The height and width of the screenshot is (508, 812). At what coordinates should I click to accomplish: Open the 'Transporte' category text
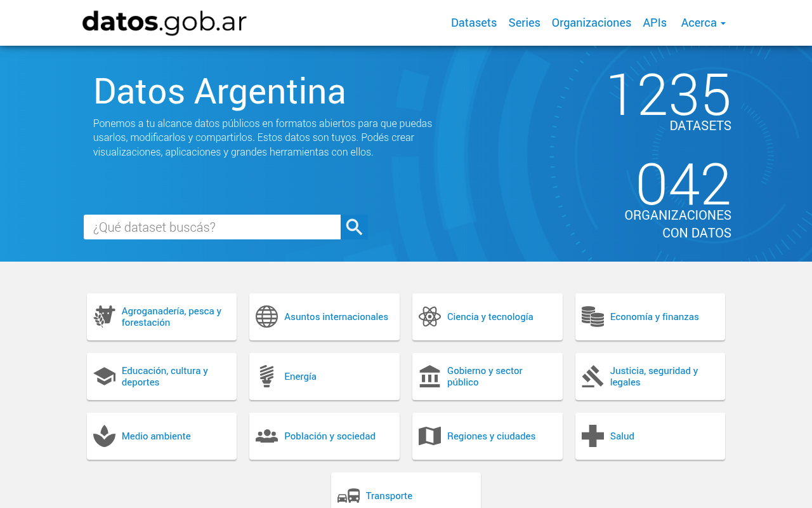[x=389, y=496]
